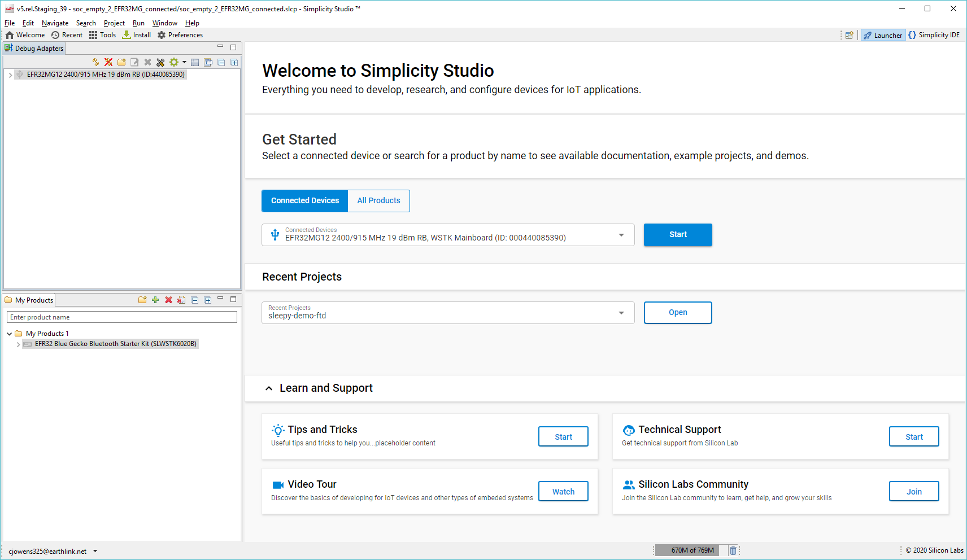The height and width of the screenshot is (560, 967).
Task: Add a new product in My Products
Action: (155, 300)
